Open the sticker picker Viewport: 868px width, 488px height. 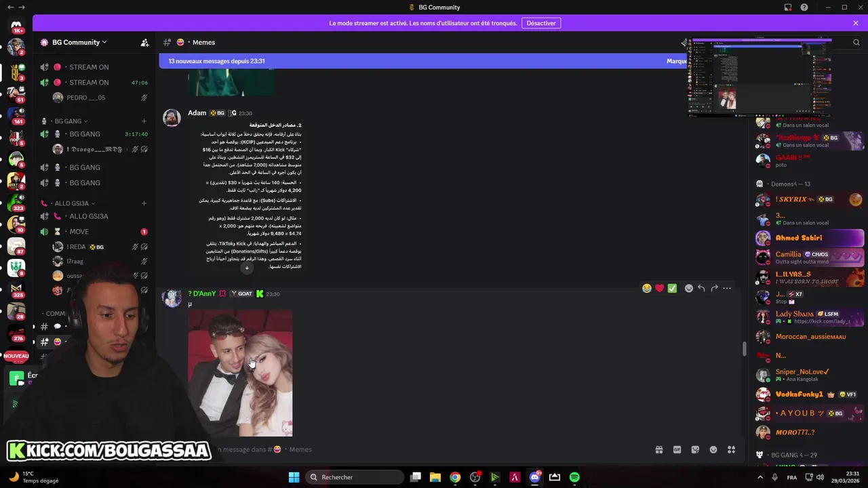[x=695, y=449]
